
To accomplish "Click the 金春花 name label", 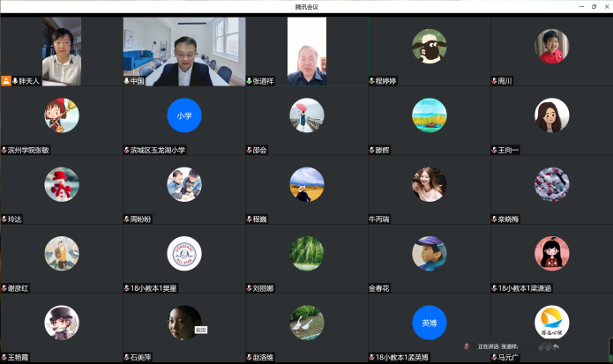I will click(x=380, y=287).
